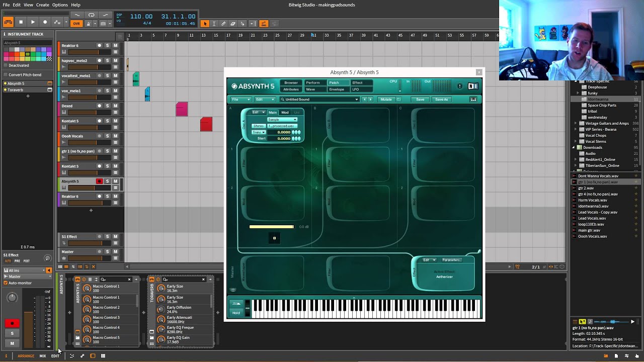Select the Eraser tool
This screenshot has width=644, height=362.
(232, 24)
